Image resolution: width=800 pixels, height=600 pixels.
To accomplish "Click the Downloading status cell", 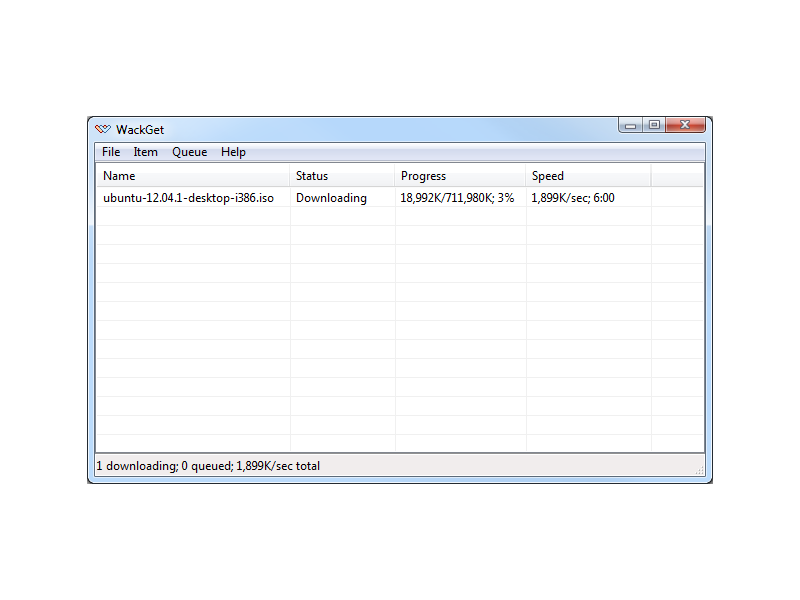I will pos(331,198).
